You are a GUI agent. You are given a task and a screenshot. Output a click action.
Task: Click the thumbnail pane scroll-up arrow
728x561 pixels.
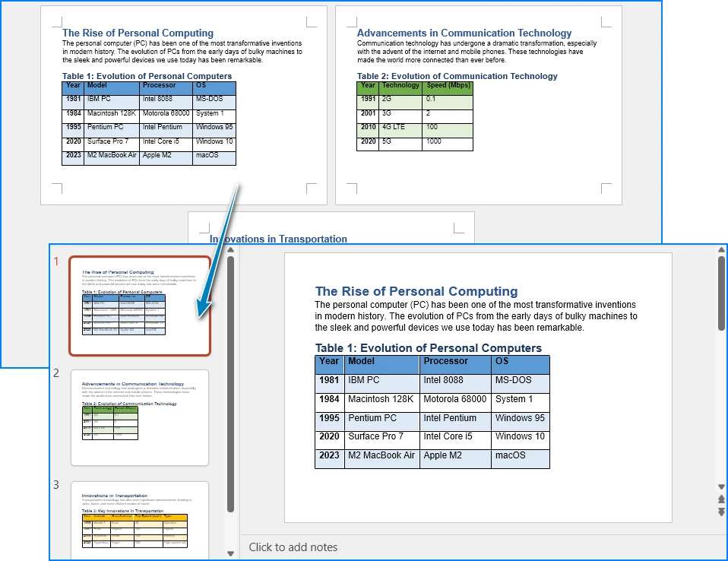point(231,249)
